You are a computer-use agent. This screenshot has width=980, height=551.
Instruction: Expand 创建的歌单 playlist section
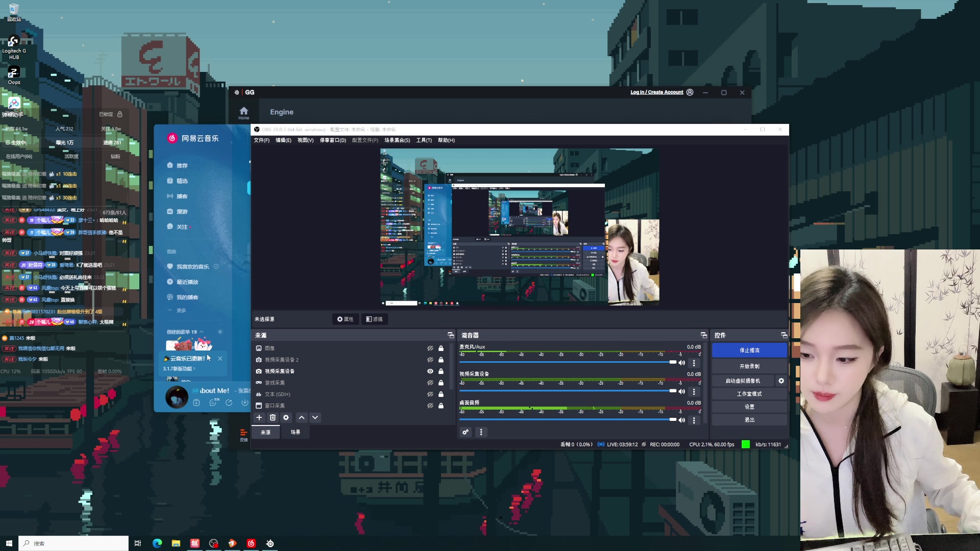click(201, 332)
